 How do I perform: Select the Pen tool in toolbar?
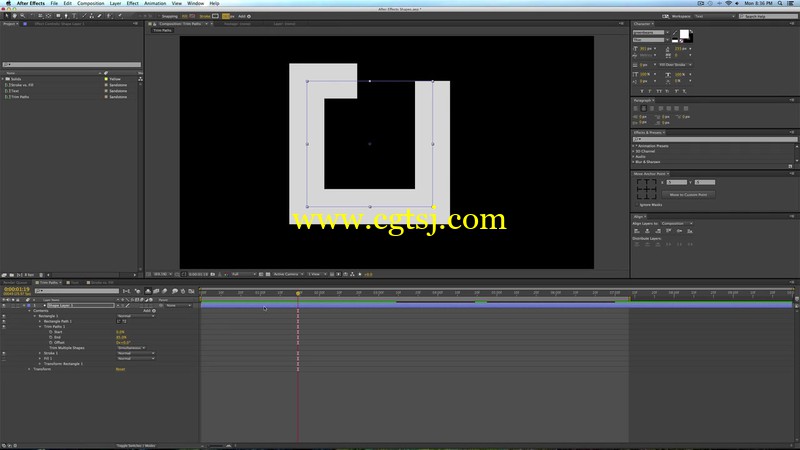click(66, 16)
